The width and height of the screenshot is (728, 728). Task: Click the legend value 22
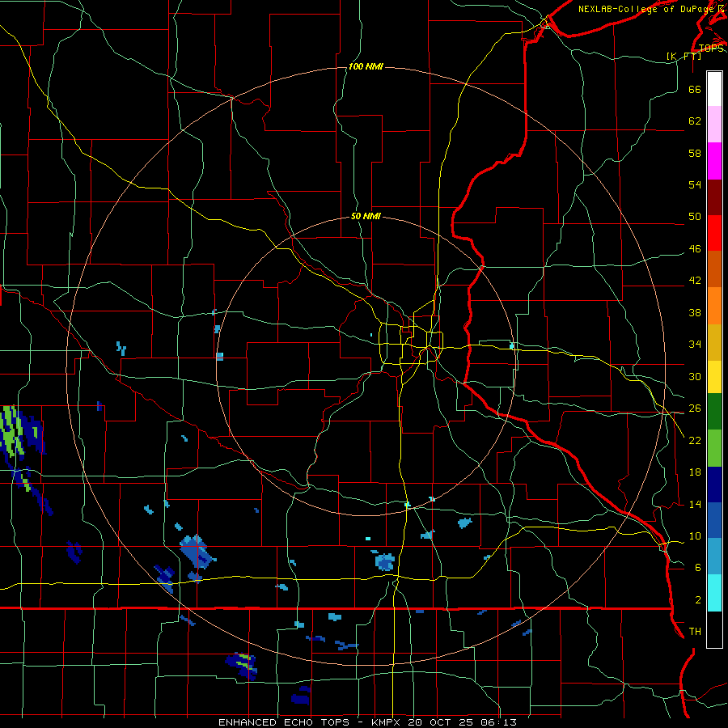tap(695, 440)
